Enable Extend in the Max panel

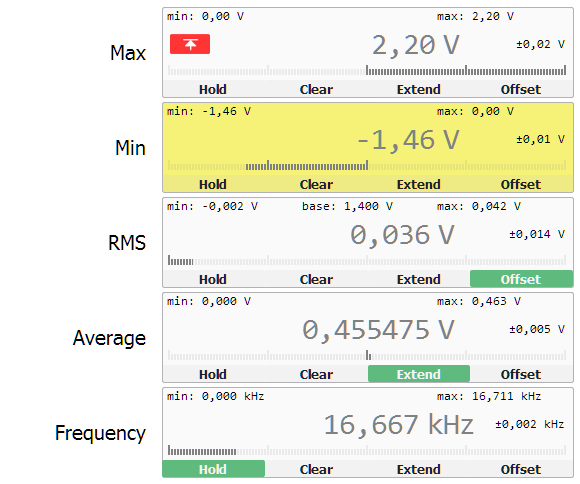[419, 89]
